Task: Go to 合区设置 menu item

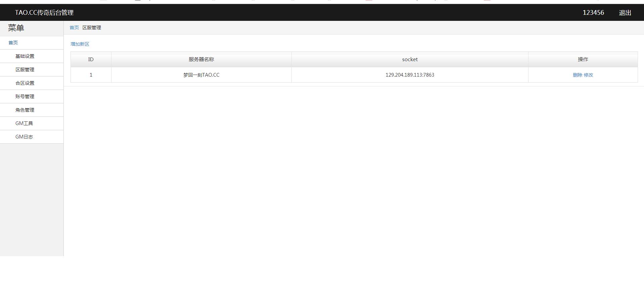Action: coord(25,83)
